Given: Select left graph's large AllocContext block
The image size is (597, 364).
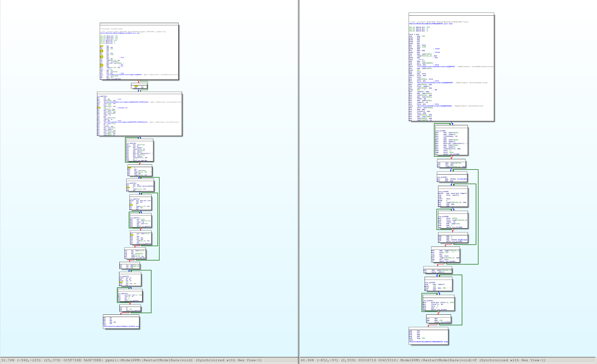Looking at the screenshot, I should point(140,114).
